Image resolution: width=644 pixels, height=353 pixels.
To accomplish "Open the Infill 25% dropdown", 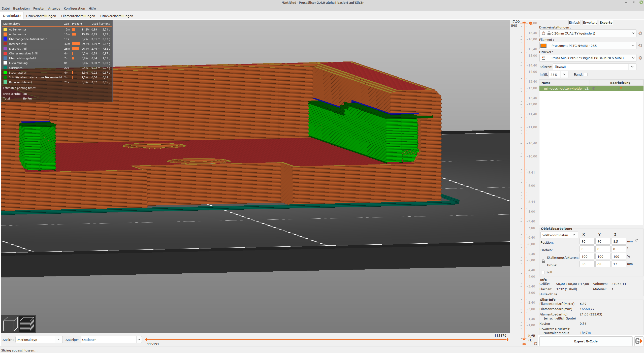I will click(x=558, y=75).
